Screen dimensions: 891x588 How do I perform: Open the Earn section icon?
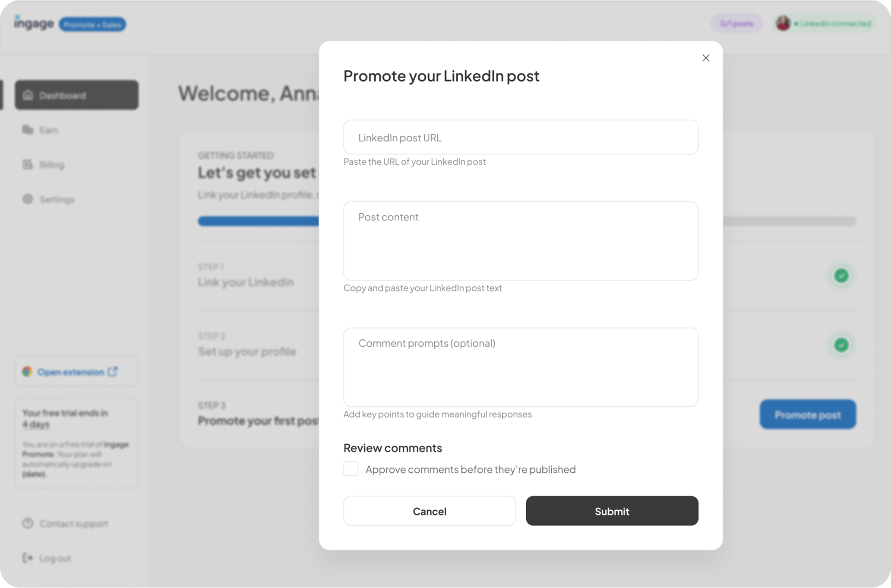[x=28, y=130]
